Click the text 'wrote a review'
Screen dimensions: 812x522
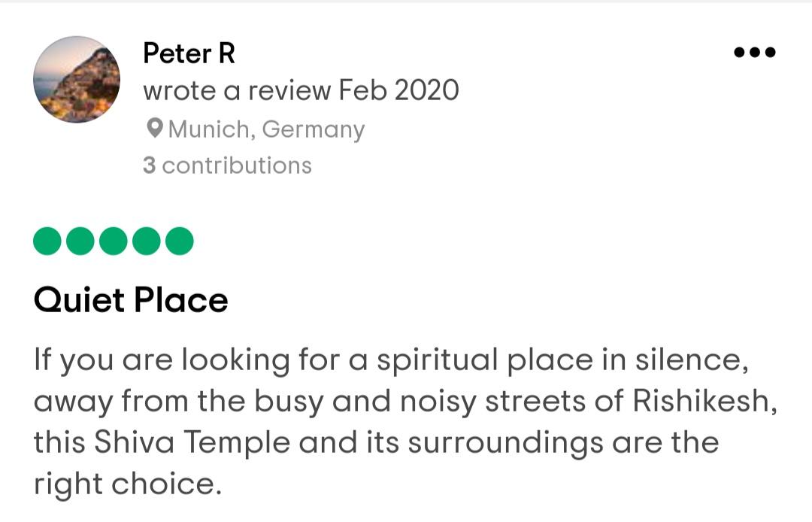[x=237, y=90]
